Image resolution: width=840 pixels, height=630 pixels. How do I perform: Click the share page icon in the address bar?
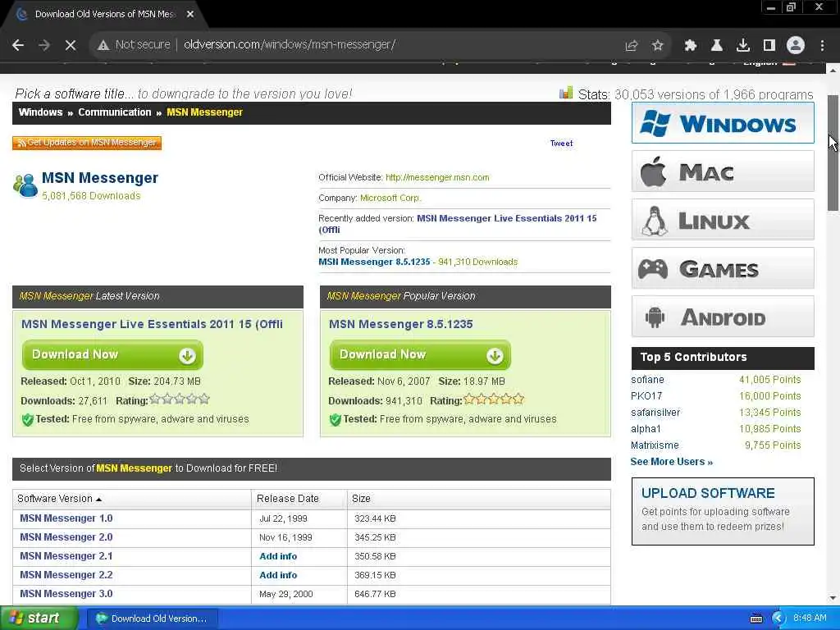point(631,46)
